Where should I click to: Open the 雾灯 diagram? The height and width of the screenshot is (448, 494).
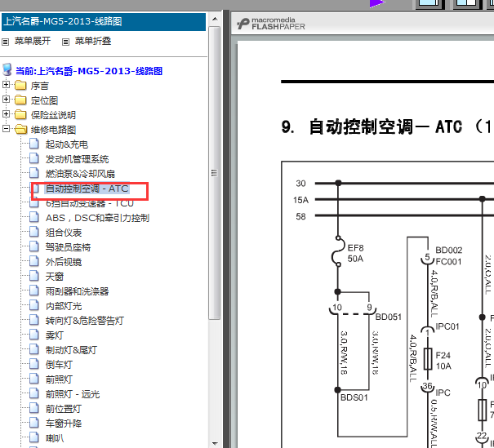[55, 335]
